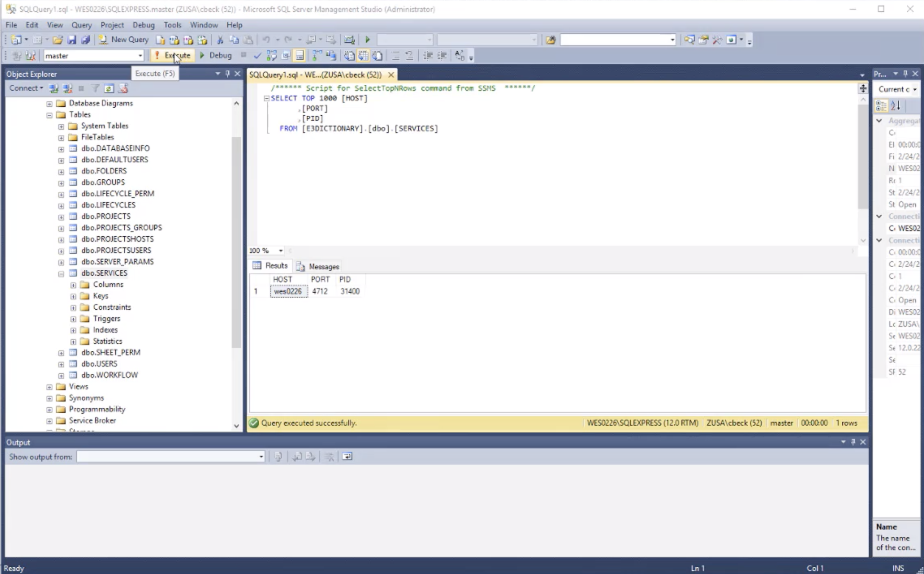Click the Undo arrow icon
The height and width of the screenshot is (574, 924).
267,39
